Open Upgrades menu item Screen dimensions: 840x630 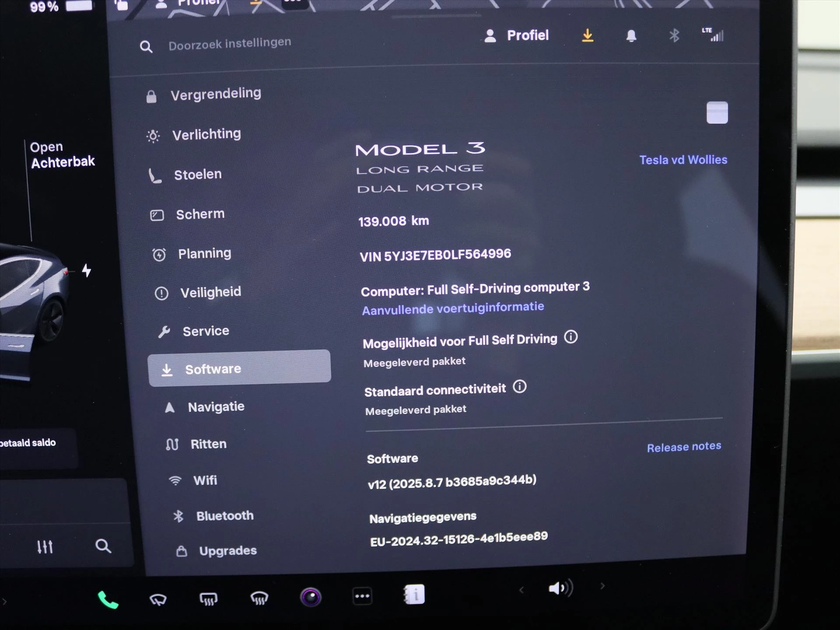(x=216, y=551)
